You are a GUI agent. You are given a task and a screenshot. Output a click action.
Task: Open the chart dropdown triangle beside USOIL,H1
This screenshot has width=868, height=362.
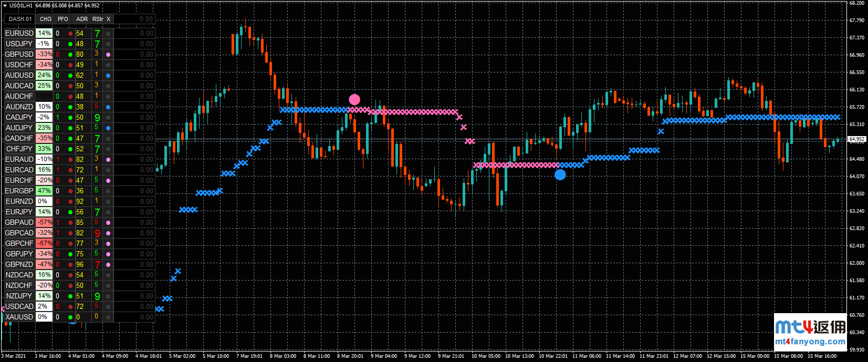pos(5,5)
